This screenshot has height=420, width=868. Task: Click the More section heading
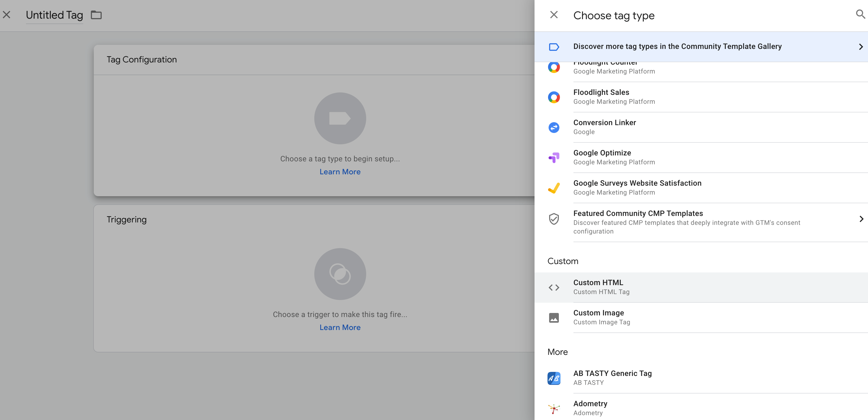pyautogui.click(x=557, y=352)
